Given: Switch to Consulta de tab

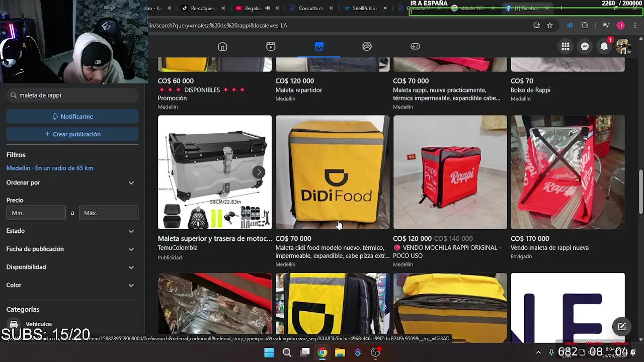Looking at the screenshot, I should click(312, 8).
